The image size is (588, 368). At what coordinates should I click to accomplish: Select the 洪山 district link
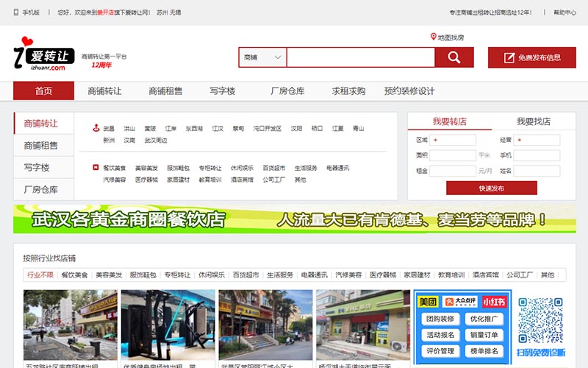129,128
